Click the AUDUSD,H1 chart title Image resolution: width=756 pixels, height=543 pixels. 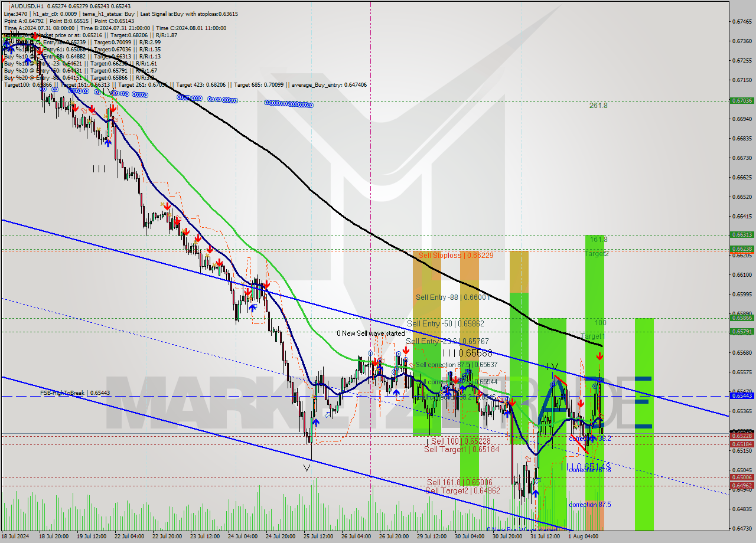[27, 6]
